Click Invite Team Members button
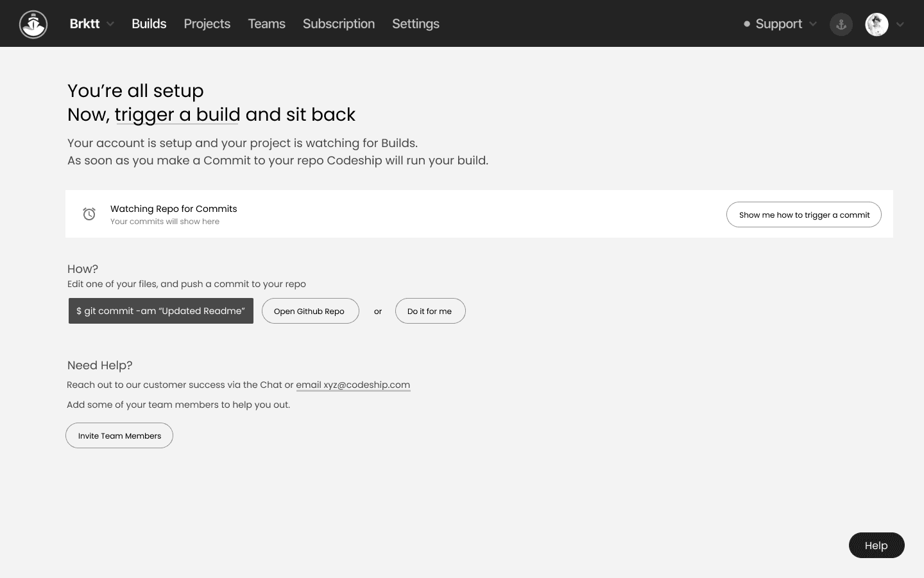The width and height of the screenshot is (924, 578). [119, 435]
